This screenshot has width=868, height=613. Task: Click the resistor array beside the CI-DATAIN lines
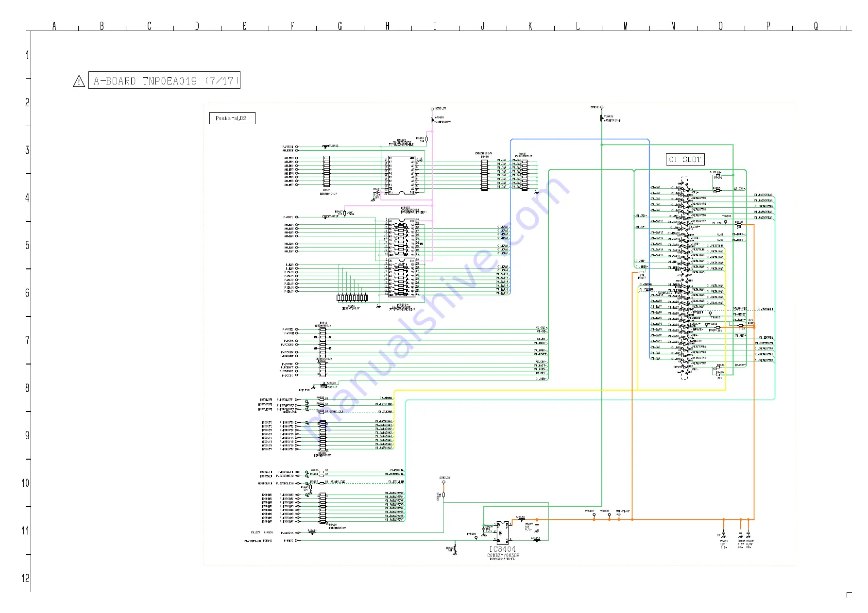(323, 436)
